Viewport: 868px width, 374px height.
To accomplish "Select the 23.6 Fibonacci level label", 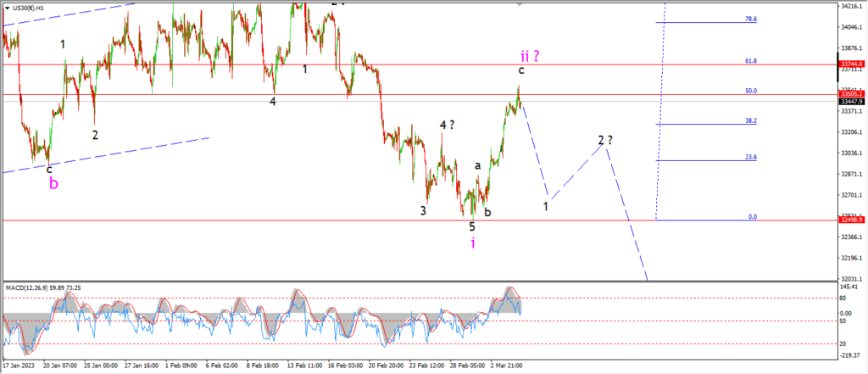I will (x=751, y=158).
